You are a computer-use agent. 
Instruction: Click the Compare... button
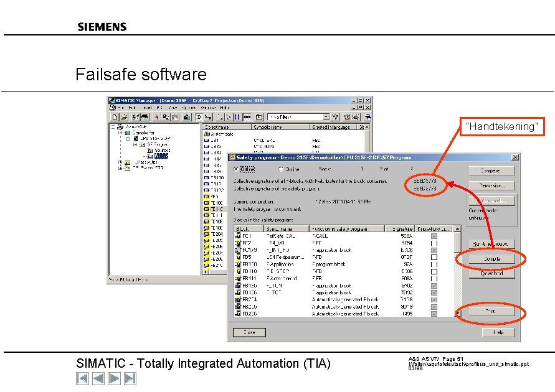pyautogui.click(x=491, y=170)
